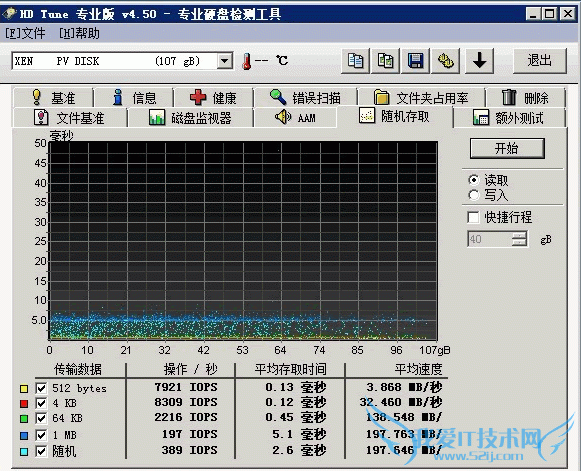Open options with wrench icon
The width and height of the screenshot is (581, 471).
(x=445, y=60)
